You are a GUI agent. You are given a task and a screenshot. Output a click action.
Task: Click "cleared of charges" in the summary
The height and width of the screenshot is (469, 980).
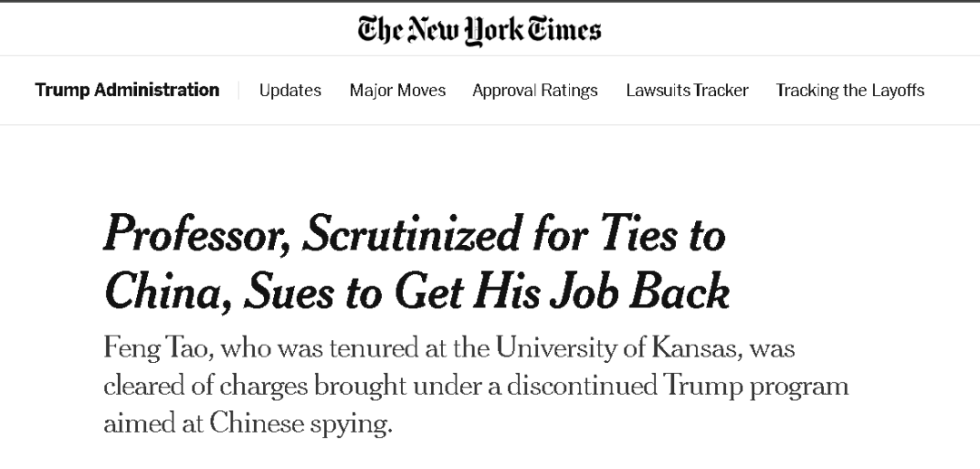[x=206, y=386]
